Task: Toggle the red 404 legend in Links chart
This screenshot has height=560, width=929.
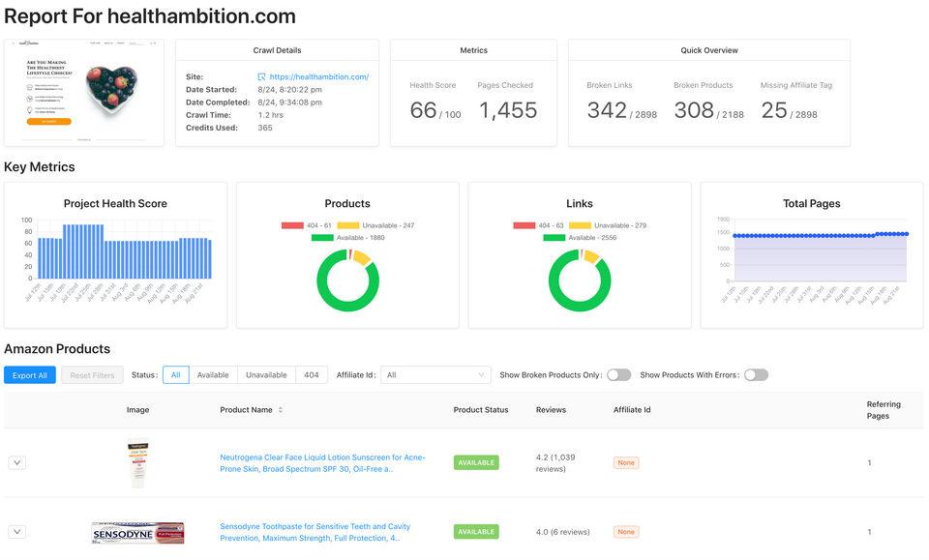Action: (x=539, y=225)
